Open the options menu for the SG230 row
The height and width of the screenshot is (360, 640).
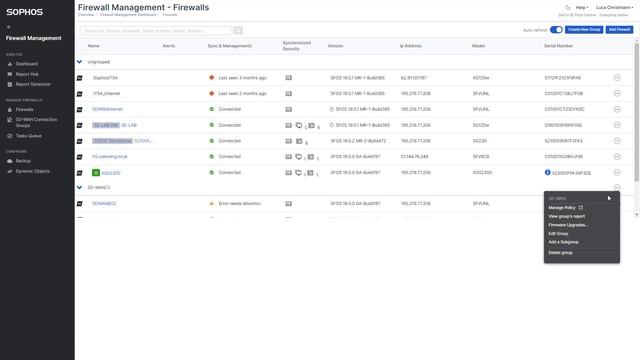click(x=617, y=141)
